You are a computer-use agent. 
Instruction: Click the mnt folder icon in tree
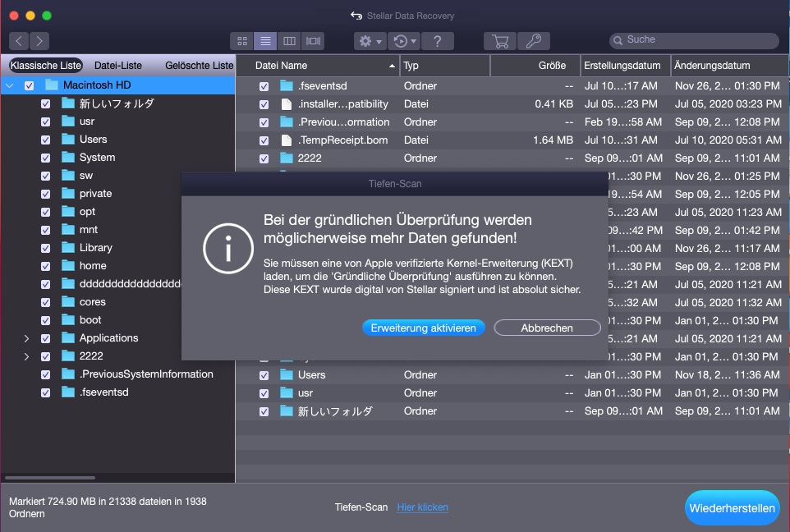tap(68, 230)
